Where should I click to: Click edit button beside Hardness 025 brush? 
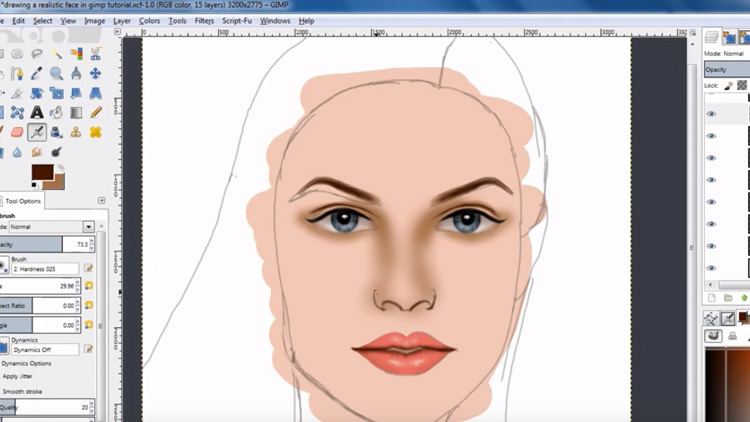coord(88,267)
